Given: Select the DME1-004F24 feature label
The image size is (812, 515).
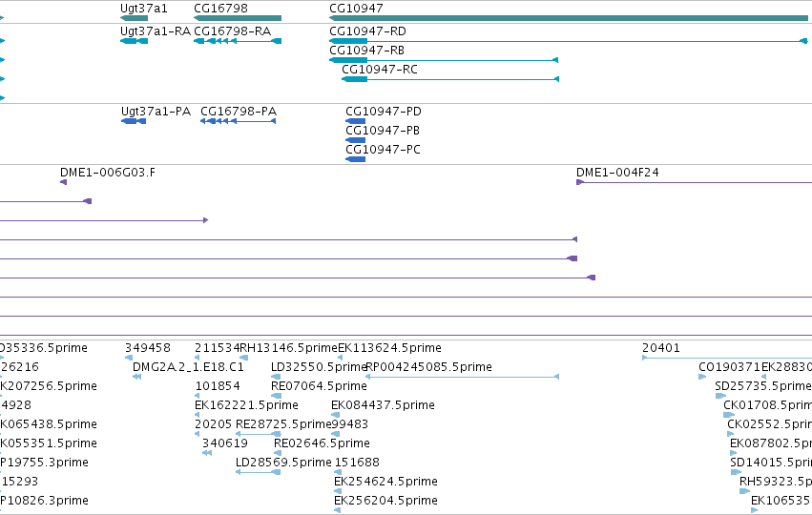Looking at the screenshot, I should [617, 173].
